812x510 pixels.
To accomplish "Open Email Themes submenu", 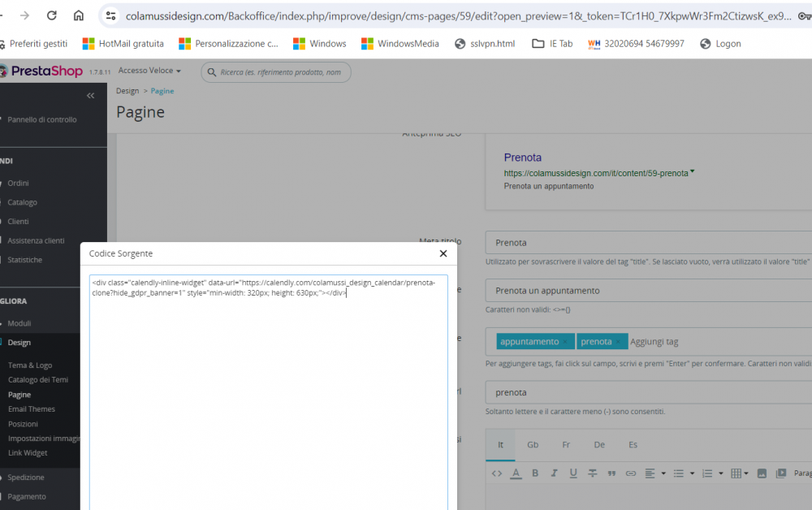I will (x=32, y=409).
